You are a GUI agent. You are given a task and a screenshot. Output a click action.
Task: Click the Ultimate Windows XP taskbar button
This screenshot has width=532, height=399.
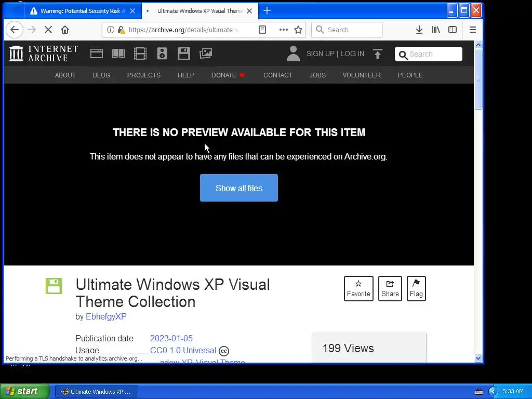tap(96, 392)
